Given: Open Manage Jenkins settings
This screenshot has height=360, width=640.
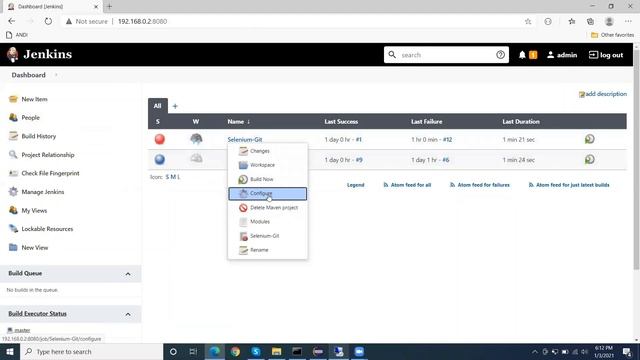Looking at the screenshot, I should coord(43,192).
